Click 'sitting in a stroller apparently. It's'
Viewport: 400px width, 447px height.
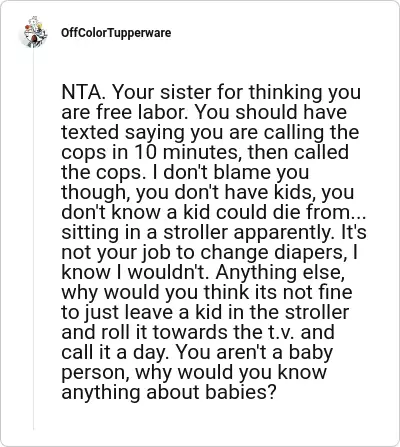pos(214,232)
